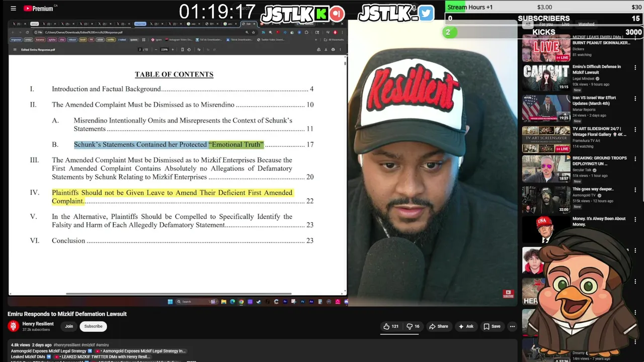Click the #henryresilient hashtag
Screen dimensions: 644x362
(x=67, y=345)
